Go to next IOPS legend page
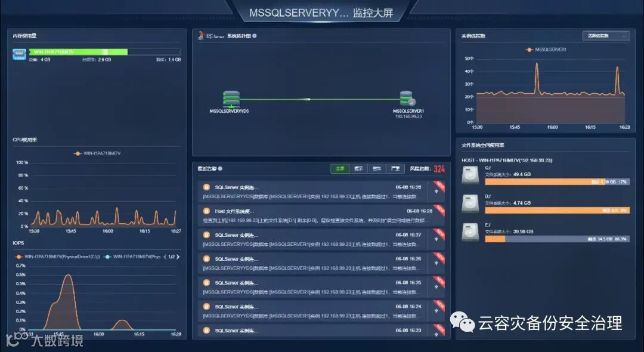 coord(178,257)
